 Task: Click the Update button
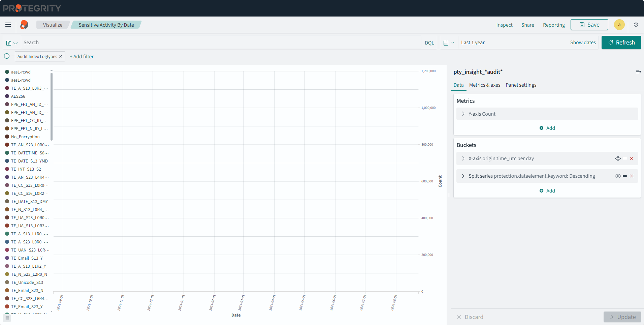tap(622, 317)
